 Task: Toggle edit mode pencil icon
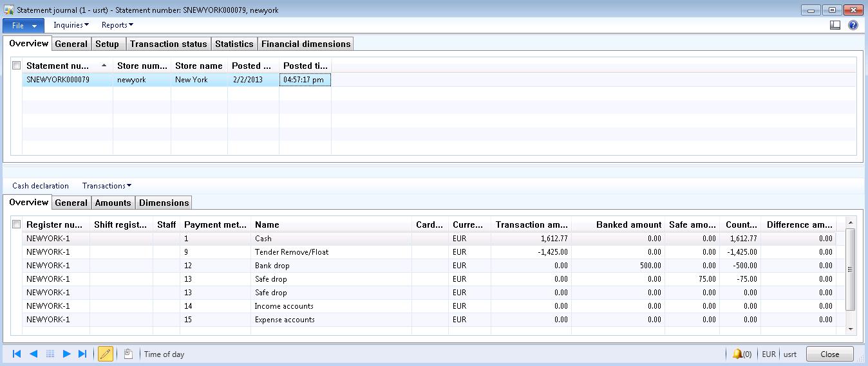pos(106,354)
